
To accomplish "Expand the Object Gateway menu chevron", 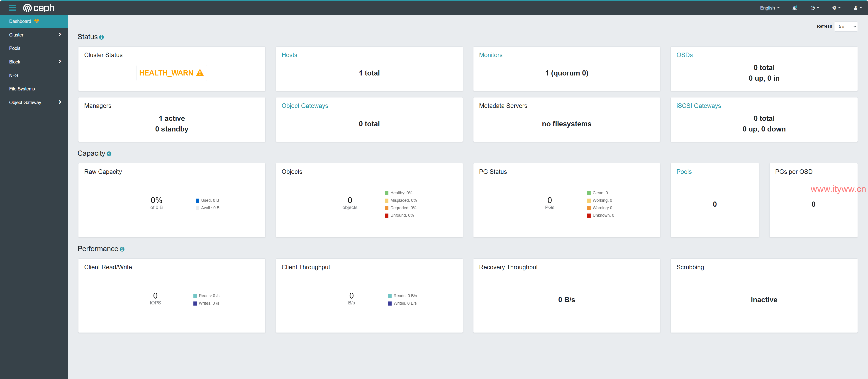I will coord(60,102).
